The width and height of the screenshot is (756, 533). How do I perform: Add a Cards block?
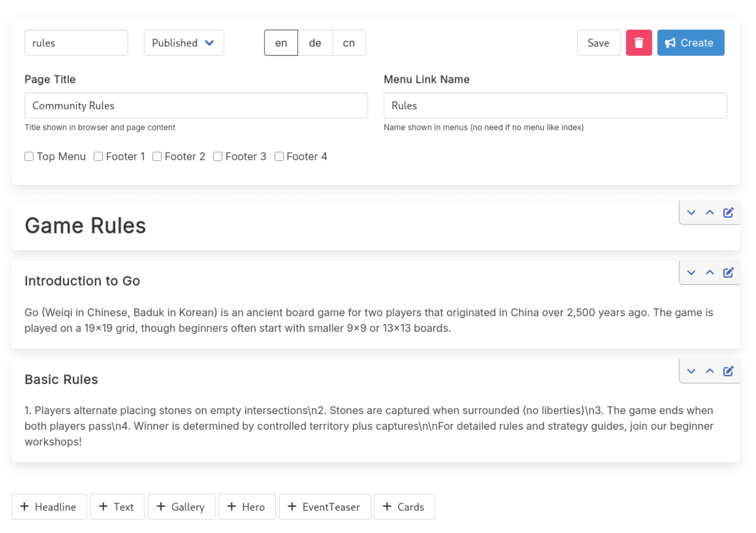pos(404,507)
